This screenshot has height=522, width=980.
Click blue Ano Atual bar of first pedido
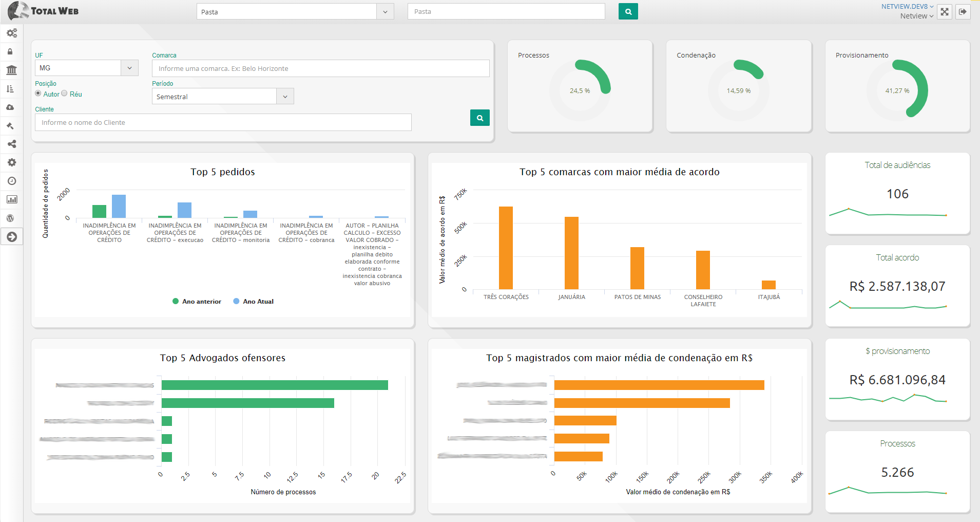(x=119, y=206)
